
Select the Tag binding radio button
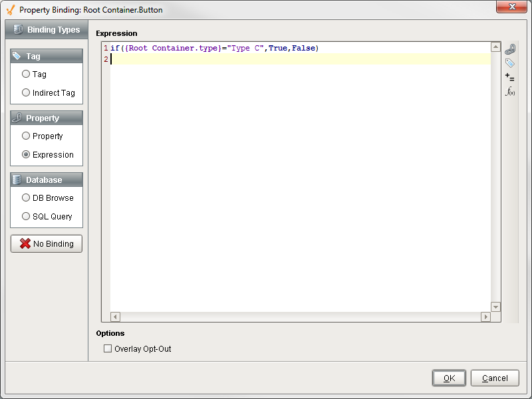pyautogui.click(x=25, y=74)
